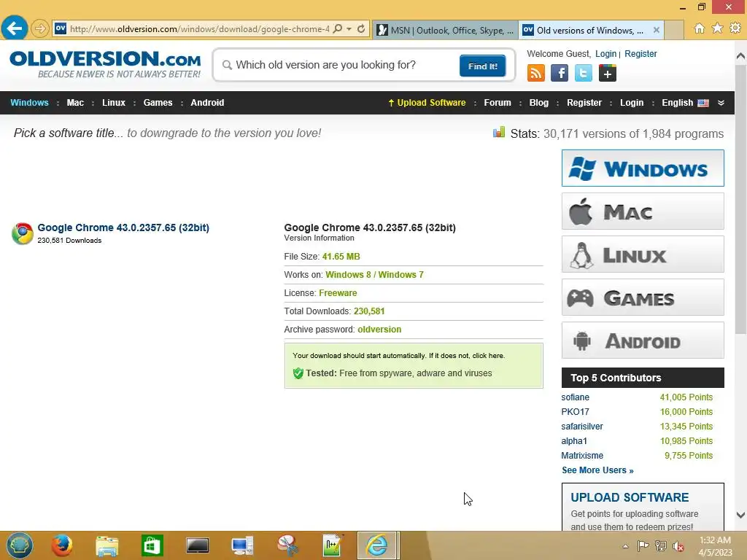Open the RSS feed icon
Screen dimensions: 747x560
pyautogui.click(x=535, y=74)
